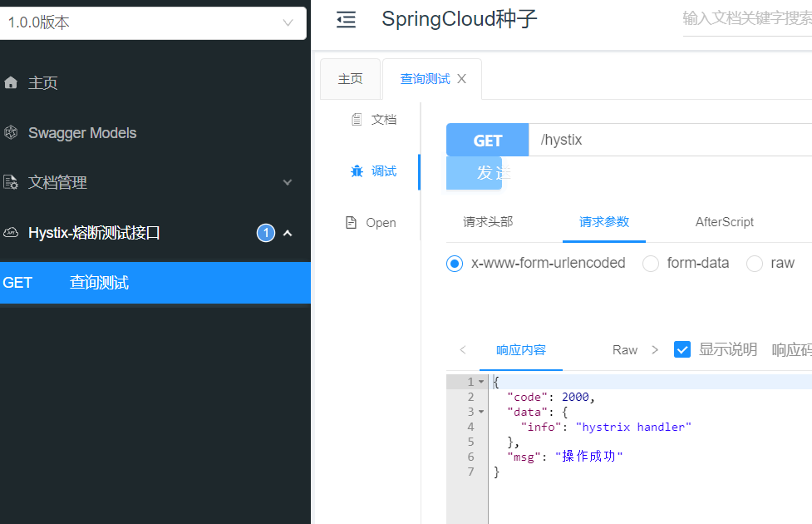812x524 pixels.
Task: Switch to the AfterScript tab
Action: [x=724, y=222]
